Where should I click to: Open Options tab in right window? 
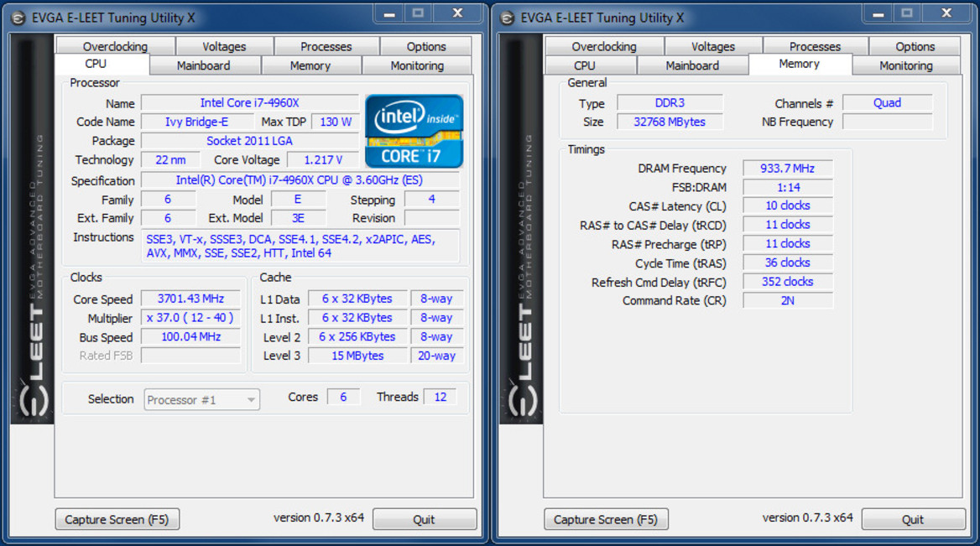click(915, 46)
